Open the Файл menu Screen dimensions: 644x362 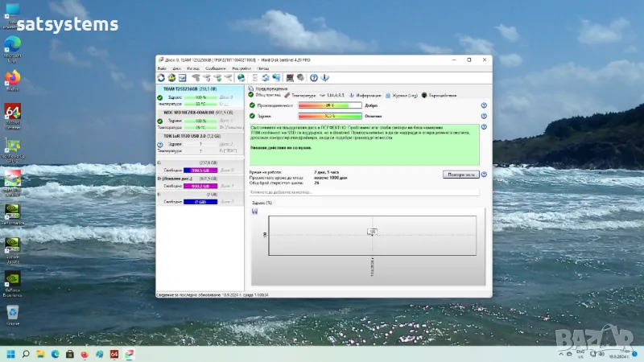coord(162,68)
